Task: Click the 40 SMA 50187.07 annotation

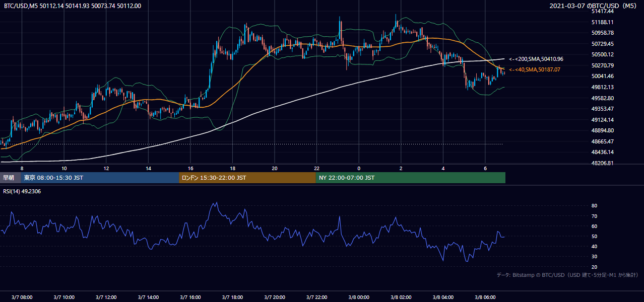Action: tap(535, 69)
